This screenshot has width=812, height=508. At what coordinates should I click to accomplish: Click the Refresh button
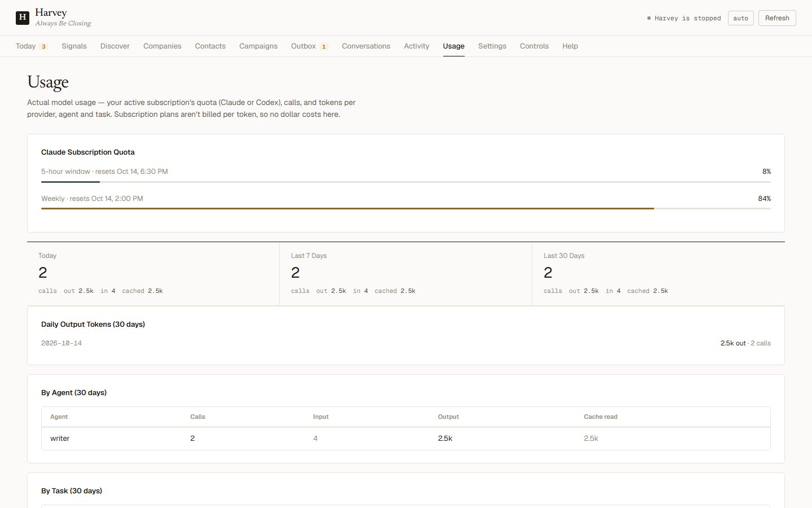777,18
